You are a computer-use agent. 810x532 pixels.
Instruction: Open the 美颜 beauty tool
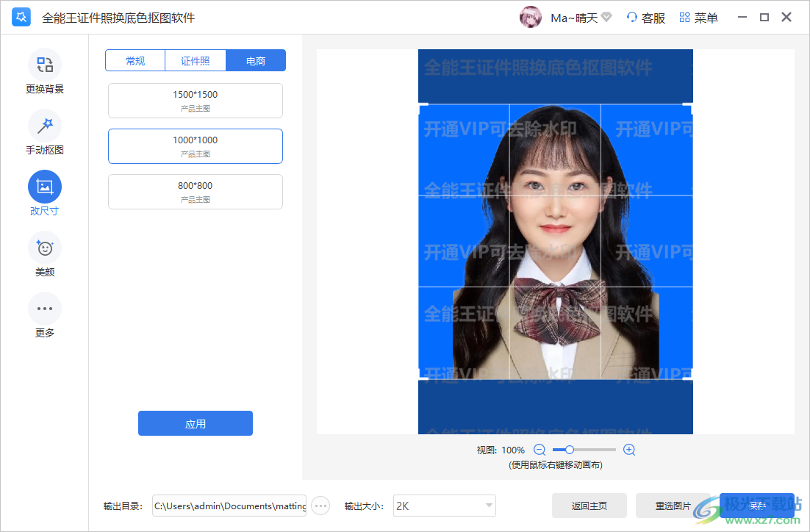pyautogui.click(x=44, y=254)
